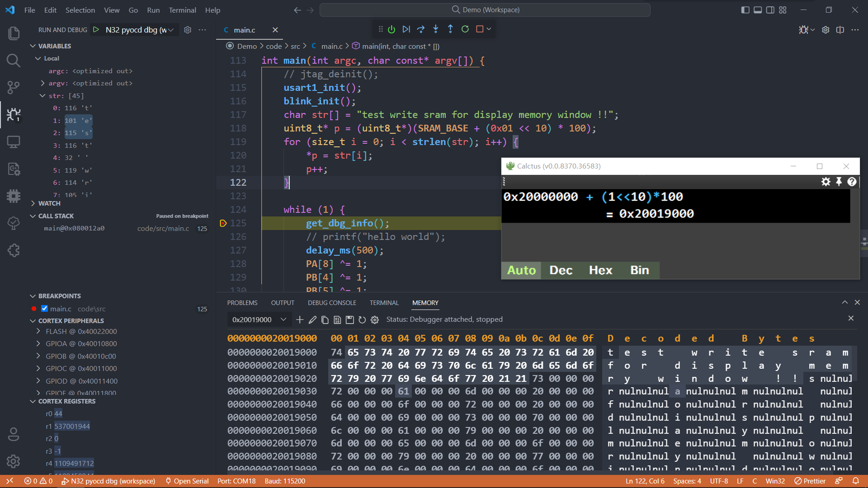Expand the argv variable
The height and width of the screenshot is (488, 868).
[42, 83]
